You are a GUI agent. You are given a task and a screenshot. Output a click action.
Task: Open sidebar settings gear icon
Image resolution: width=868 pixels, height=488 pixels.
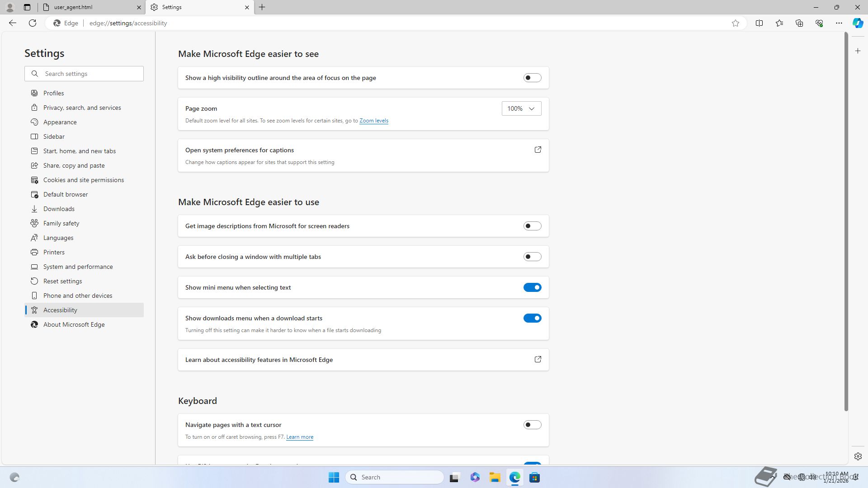[858, 456]
